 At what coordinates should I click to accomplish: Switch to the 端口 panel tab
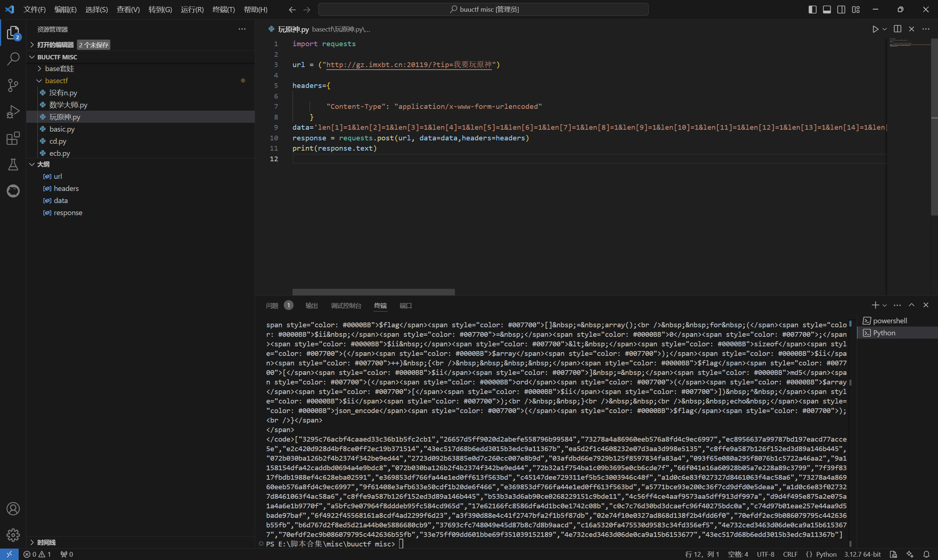(x=405, y=305)
